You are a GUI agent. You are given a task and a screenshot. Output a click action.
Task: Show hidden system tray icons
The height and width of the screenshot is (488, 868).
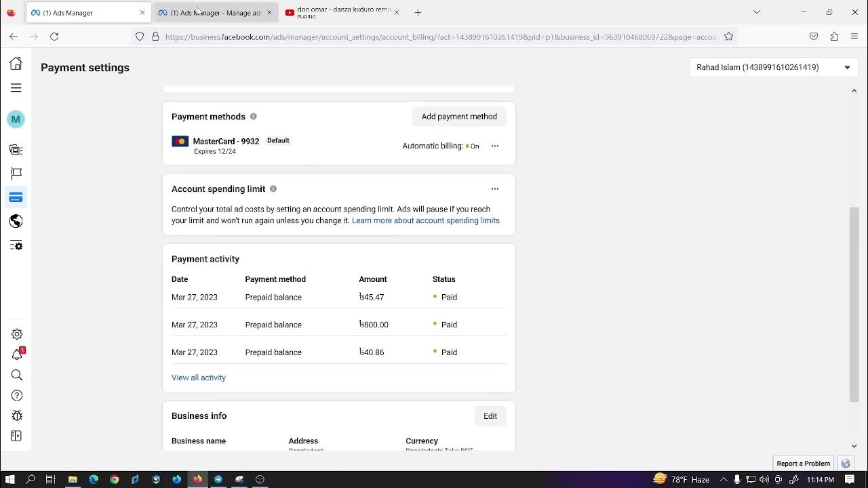point(724,479)
